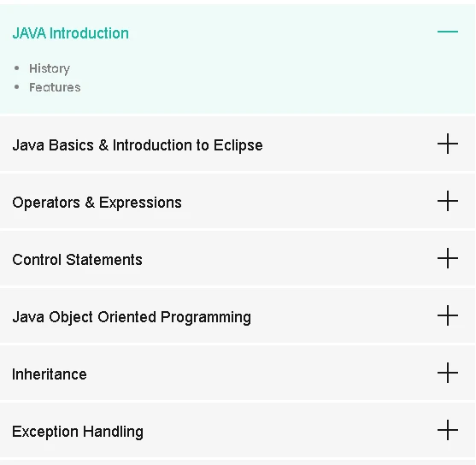This screenshot has height=465, width=476.
Task: Open the Operators & Expressions section title
Action: [x=97, y=203]
